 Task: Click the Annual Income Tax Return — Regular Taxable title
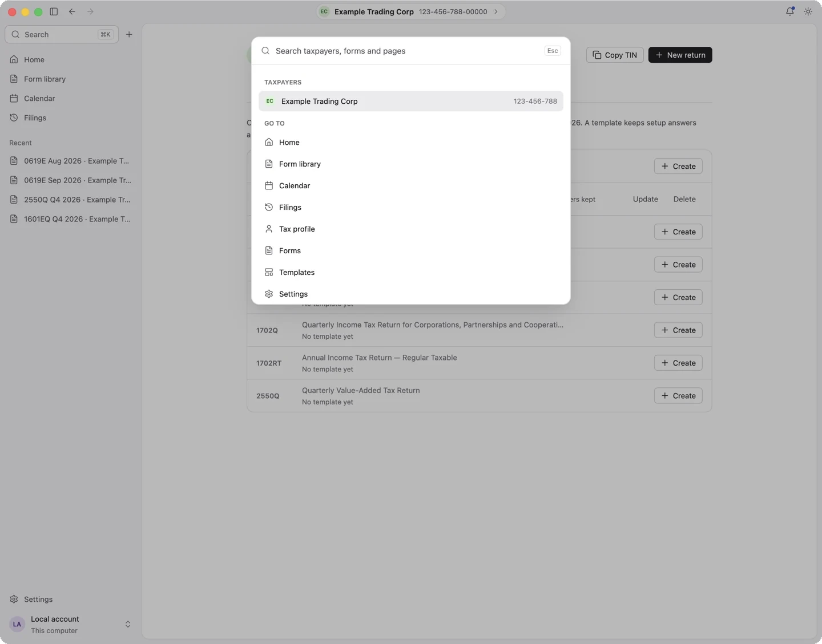(x=380, y=358)
